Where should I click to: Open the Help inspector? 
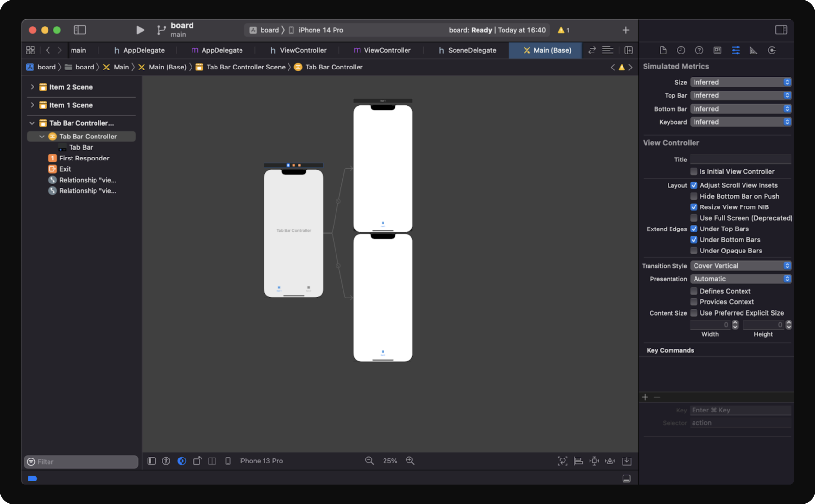(699, 50)
